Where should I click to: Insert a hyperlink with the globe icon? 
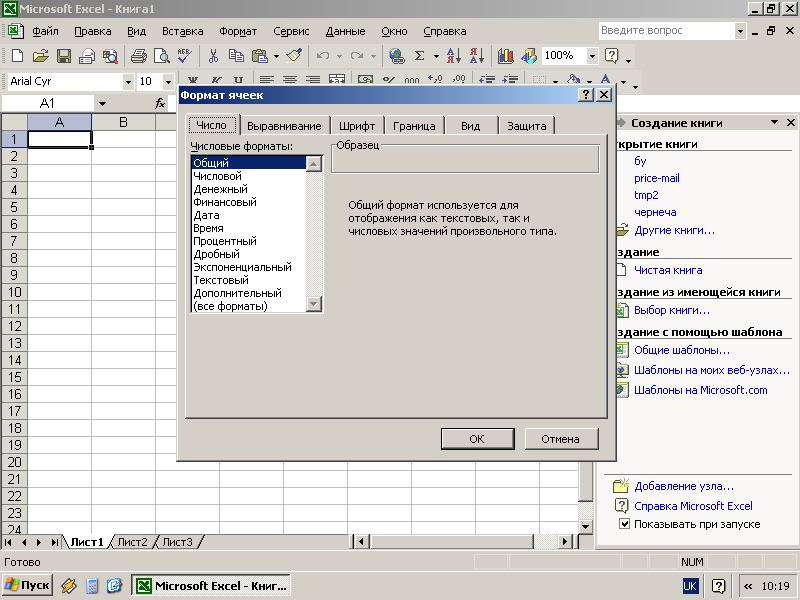396,56
